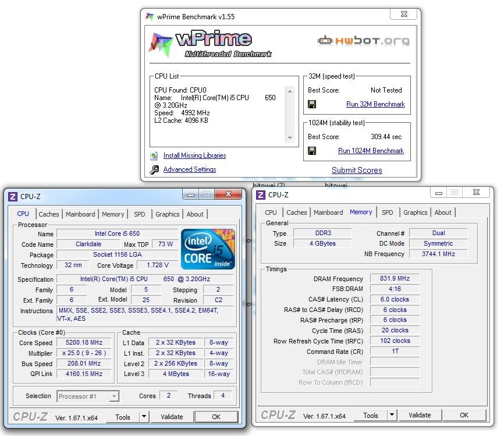Open About tab in left CPU-Z window
Image resolution: width=504 pixels, height=436 pixels.
pyautogui.click(x=195, y=214)
